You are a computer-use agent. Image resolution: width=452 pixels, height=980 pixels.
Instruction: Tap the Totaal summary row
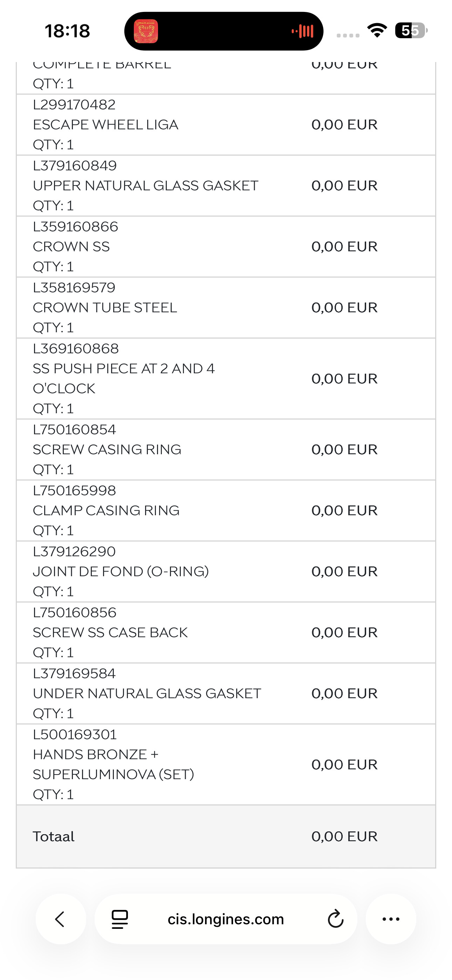(226, 836)
